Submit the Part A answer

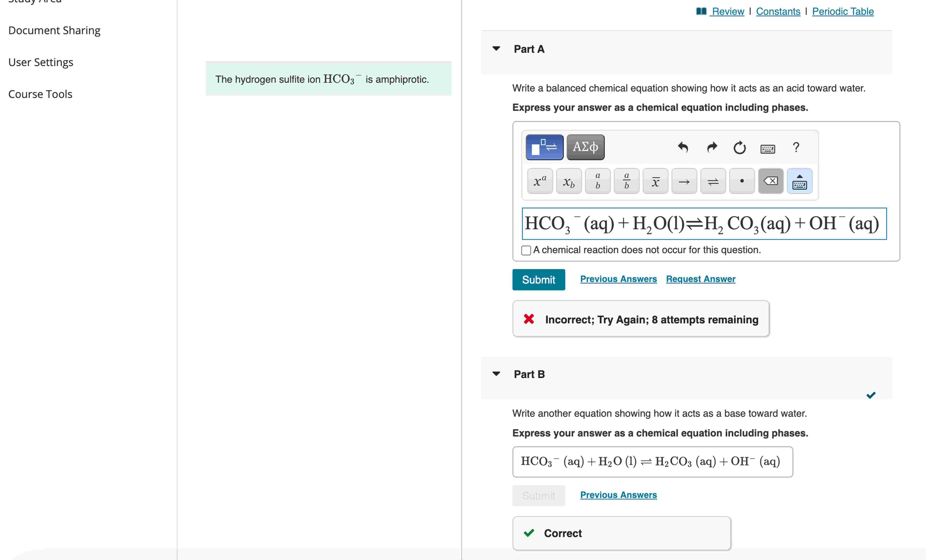click(x=538, y=280)
